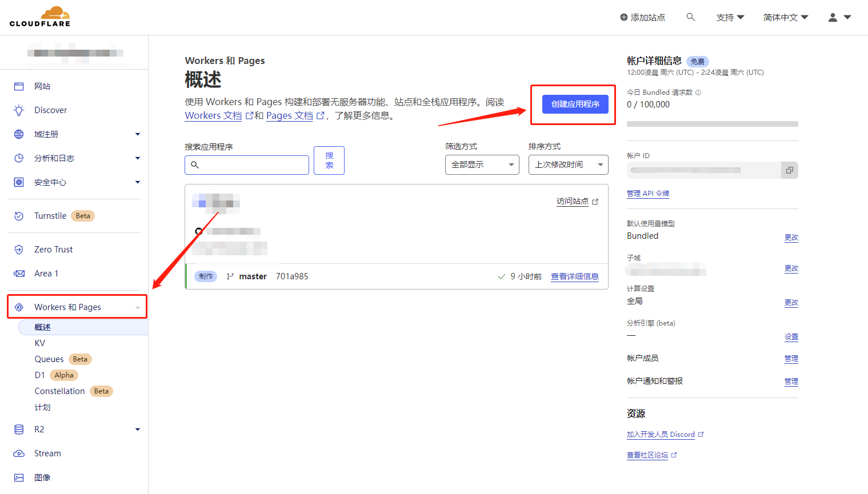Click 设置 for 分析引擎 (beta)

point(791,337)
